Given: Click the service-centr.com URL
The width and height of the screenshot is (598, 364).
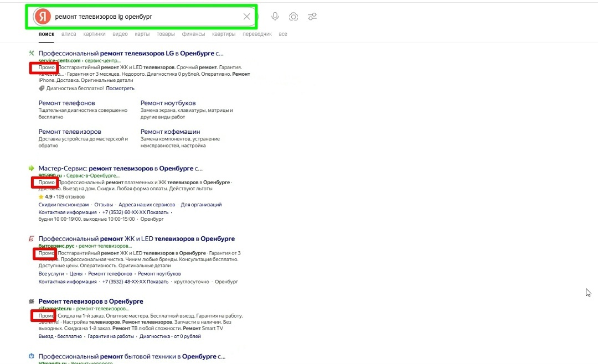Looking at the screenshot, I should tap(59, 60).
